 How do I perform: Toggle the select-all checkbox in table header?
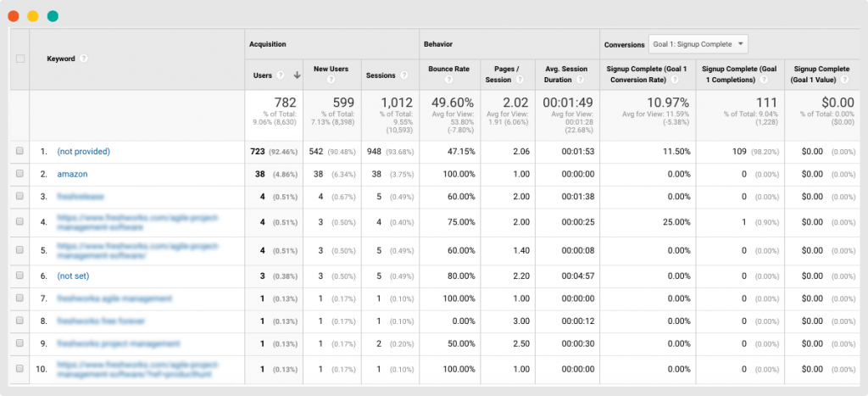coord(20,59)
